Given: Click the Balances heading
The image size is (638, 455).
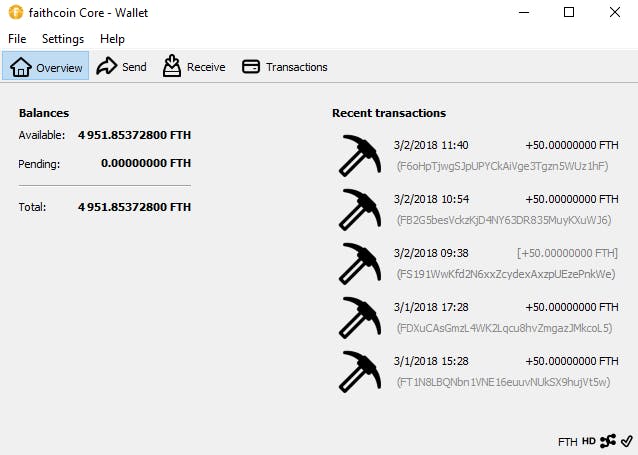Looking at the screenshot, I should [44, 113].
